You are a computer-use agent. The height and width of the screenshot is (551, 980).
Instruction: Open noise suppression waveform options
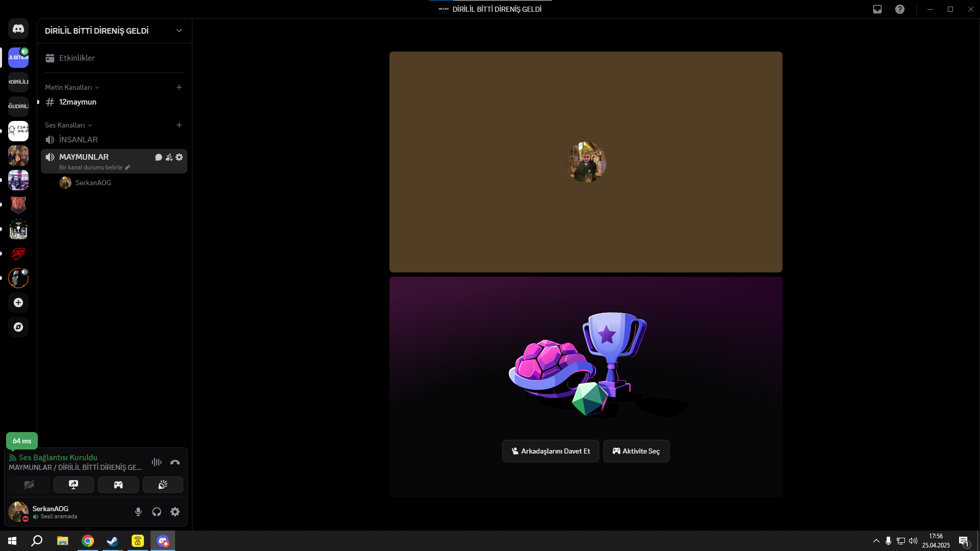(x=157, y=462)
